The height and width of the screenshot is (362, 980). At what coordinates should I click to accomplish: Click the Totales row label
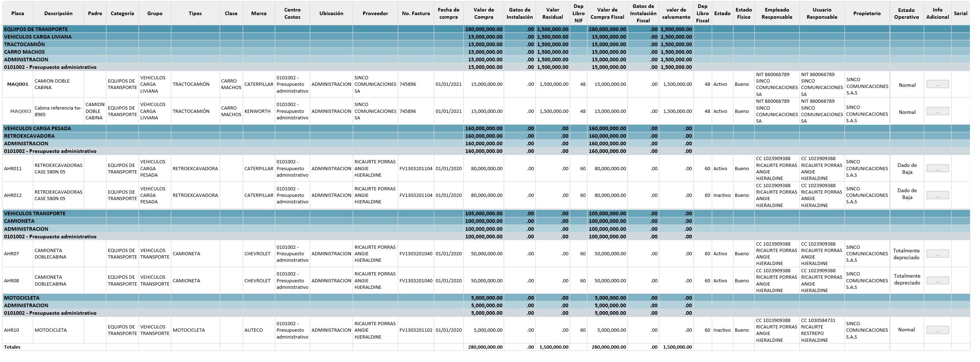click(x=12, y=347)
